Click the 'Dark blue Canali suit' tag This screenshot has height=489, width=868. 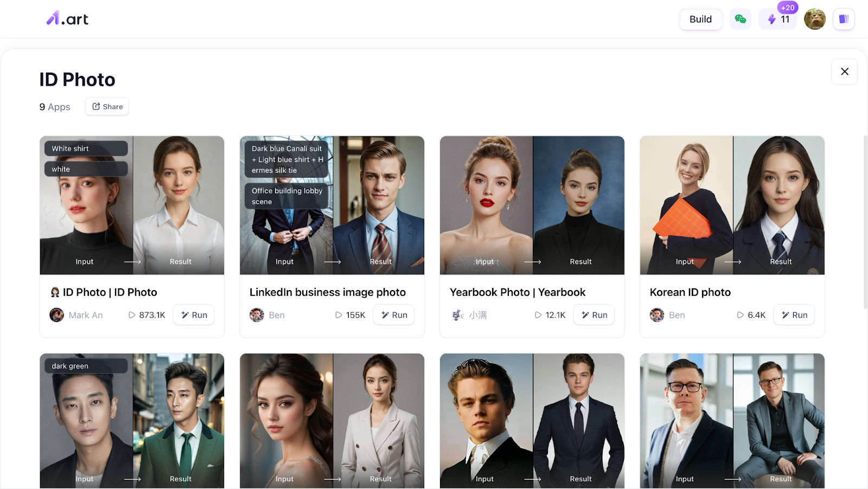tap(287, 159)
